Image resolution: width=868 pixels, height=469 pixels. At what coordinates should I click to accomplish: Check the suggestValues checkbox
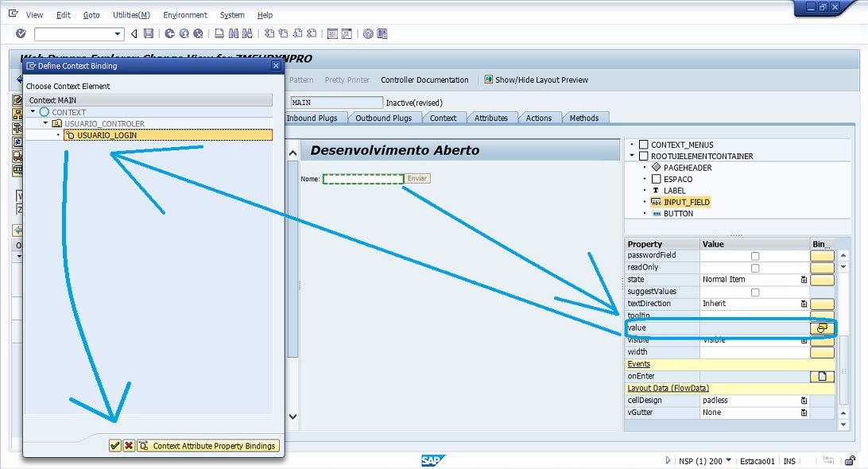tap(755, 293)
